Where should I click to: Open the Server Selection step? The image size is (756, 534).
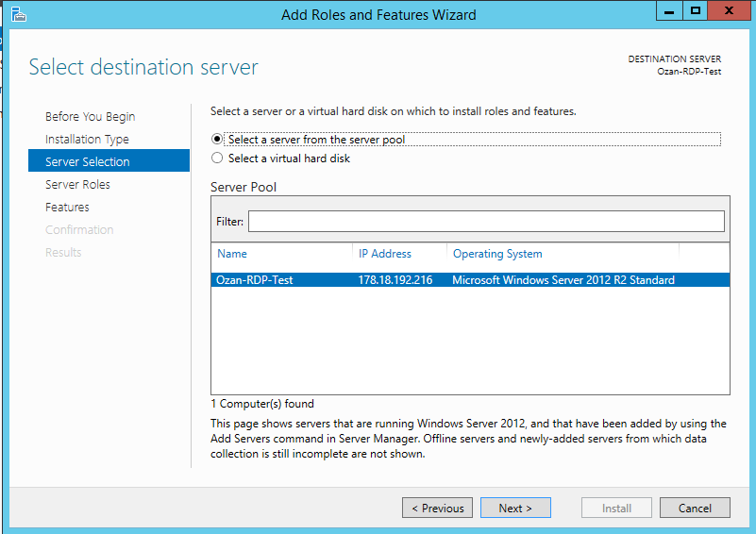point(88,162)
